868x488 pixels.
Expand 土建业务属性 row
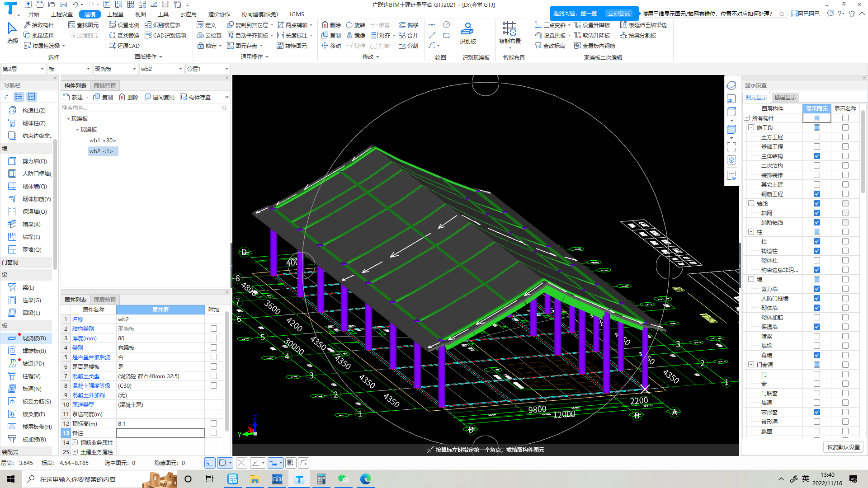75,452
